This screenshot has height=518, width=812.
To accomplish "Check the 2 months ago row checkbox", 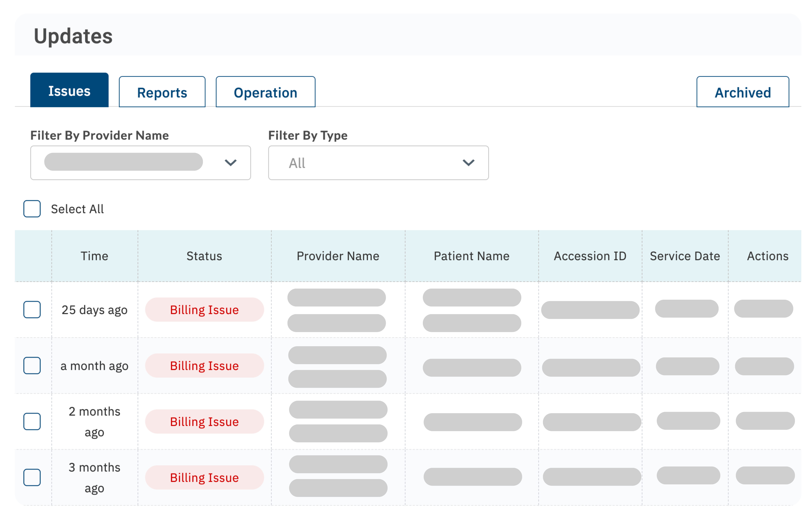I will [32, 421].
